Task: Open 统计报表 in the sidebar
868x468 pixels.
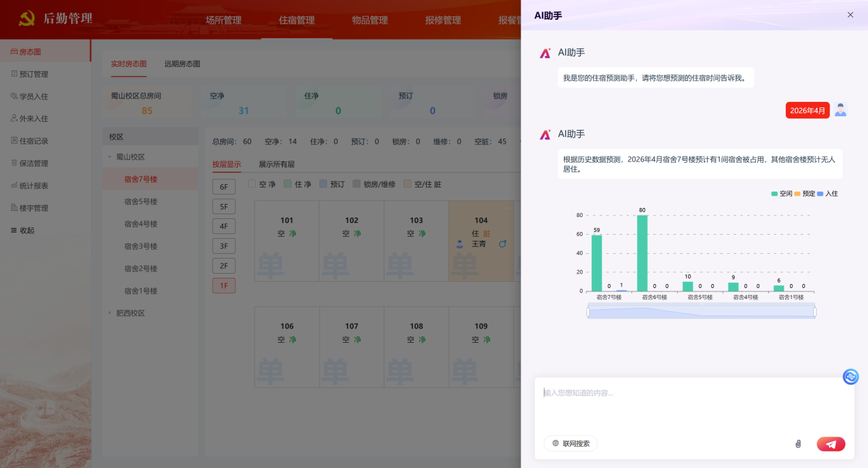Action: [x=34, y=185]
